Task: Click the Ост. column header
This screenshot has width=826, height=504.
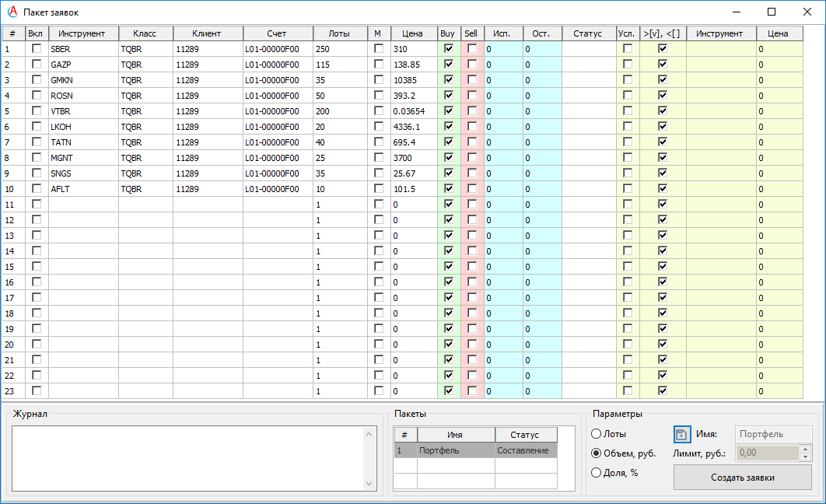Action: click(542, 33)
